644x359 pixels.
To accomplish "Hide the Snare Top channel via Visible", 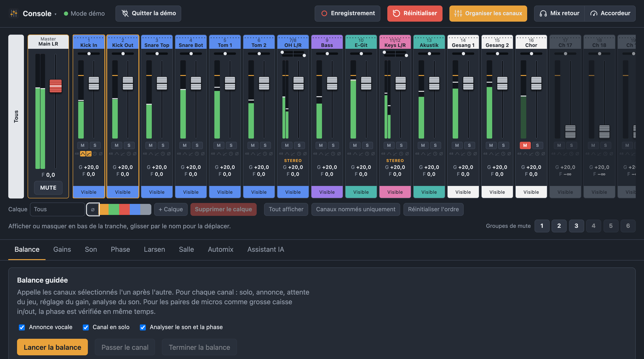I will point(157,192).
